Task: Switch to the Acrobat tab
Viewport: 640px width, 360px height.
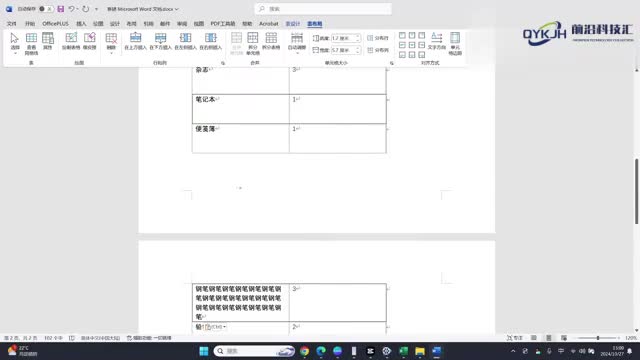Action: pyautogui.click(x=269, y=24)
